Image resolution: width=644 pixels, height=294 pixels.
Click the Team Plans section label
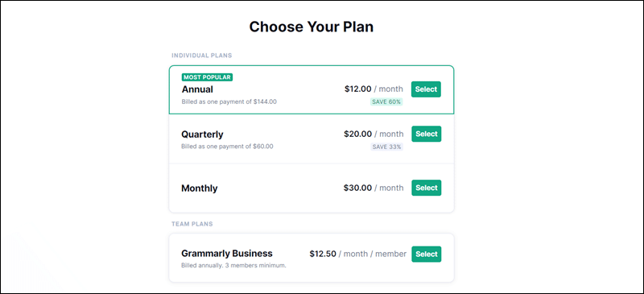(x=192, y=224)
